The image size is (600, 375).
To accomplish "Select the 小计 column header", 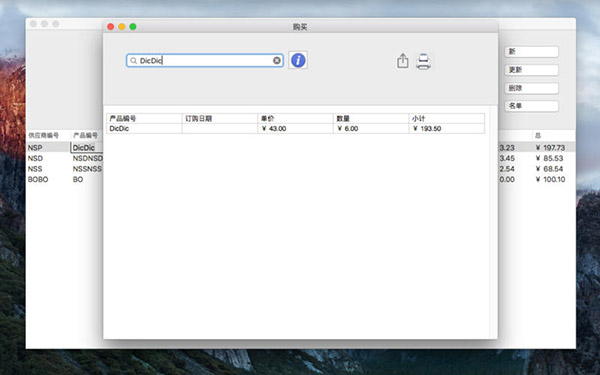I will click(x=446, y=118).
